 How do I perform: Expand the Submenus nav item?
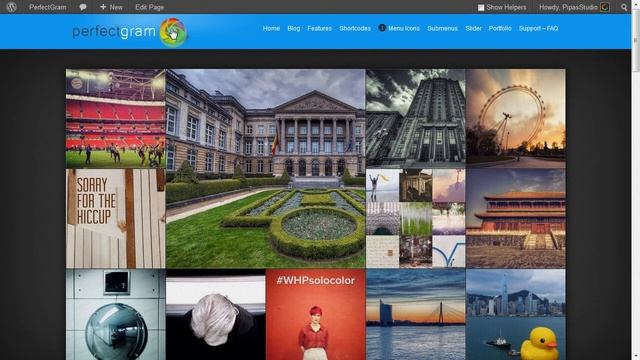coord(442,28)
